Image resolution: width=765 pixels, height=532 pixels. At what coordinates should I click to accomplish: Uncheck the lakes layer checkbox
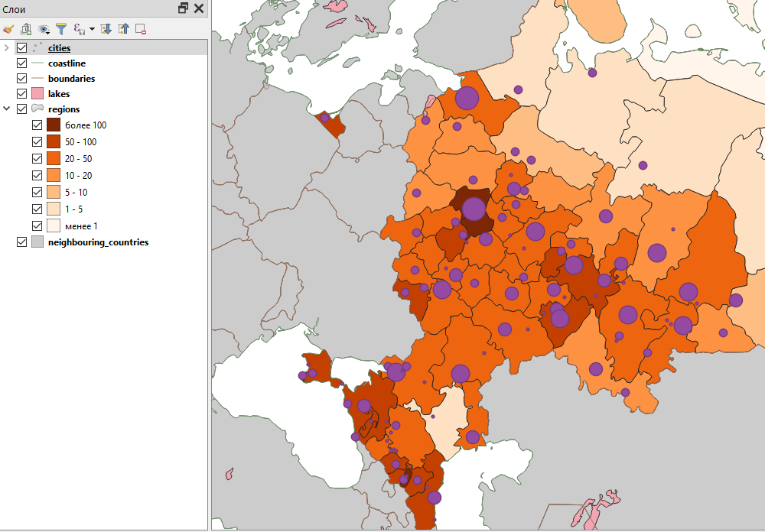(21, 94)
